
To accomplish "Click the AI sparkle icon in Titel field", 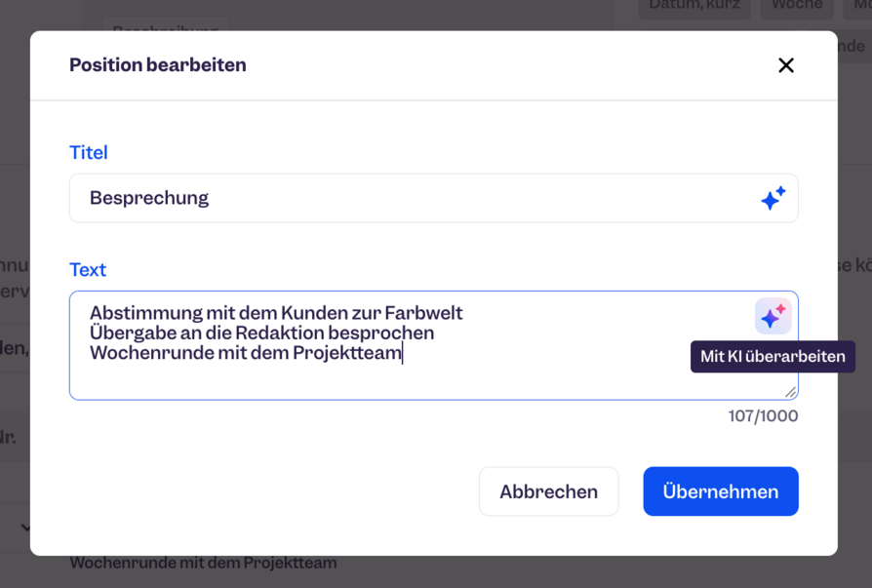I will point(773,198).
